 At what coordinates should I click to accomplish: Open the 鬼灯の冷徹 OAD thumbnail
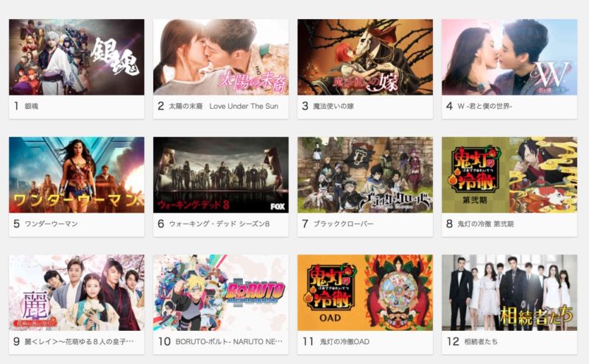[365, 293]
